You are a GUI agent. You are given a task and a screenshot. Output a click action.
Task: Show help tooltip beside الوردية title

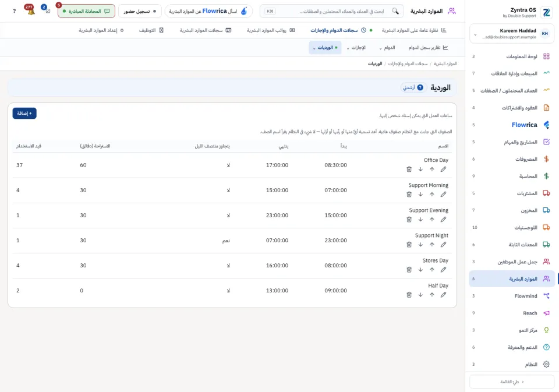coord(420,87)
